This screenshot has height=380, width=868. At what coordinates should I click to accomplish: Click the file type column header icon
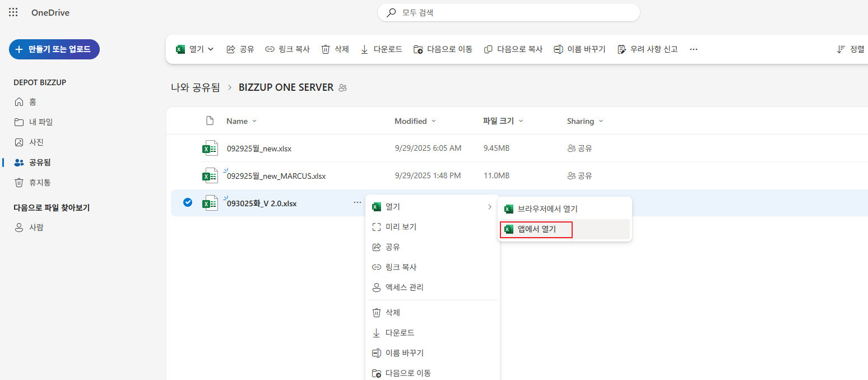210,121
